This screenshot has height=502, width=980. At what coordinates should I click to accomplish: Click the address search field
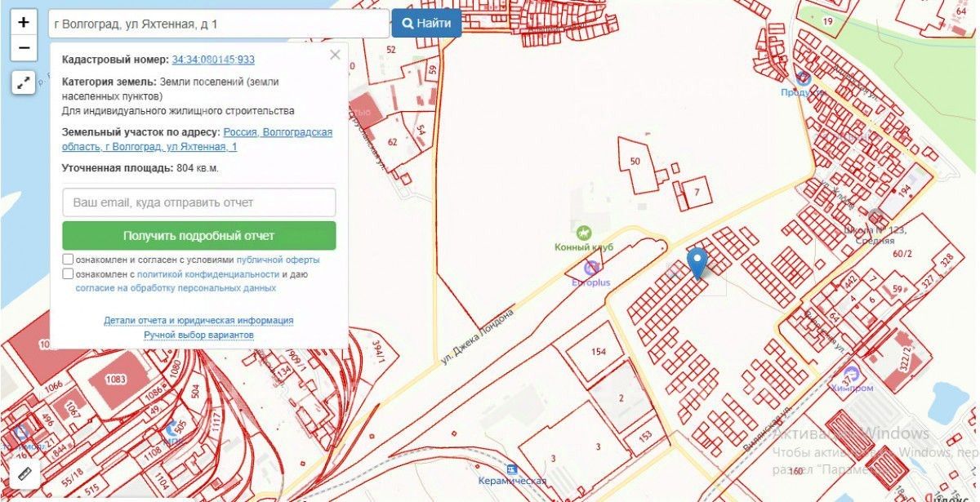[219, 24]
